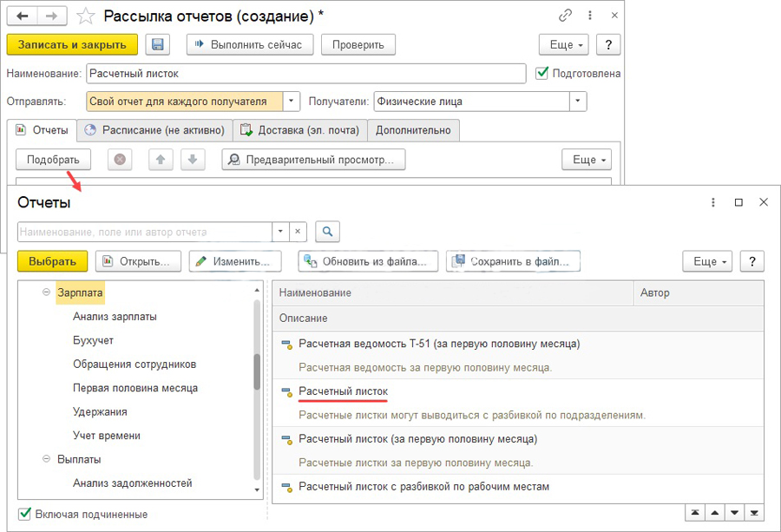Move report down with arrow icon
The height and width of the screenshot is (532, 781).
pos(192,160)
